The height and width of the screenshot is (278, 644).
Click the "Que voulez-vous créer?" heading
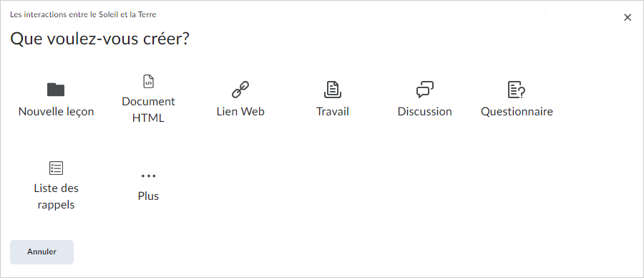99,39
